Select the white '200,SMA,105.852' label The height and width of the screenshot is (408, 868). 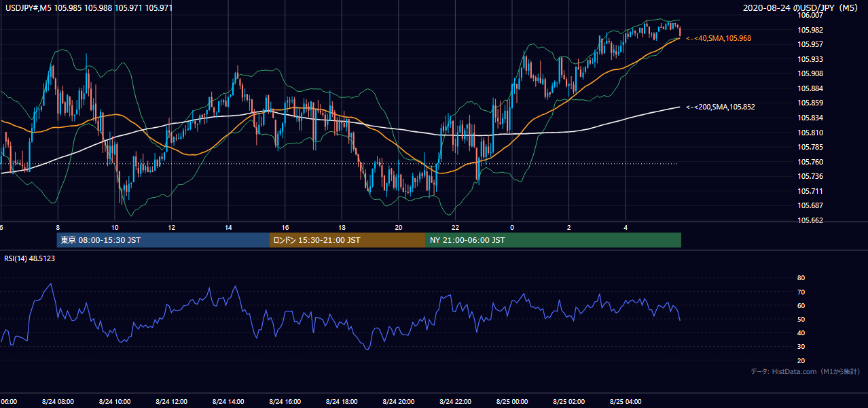click(721, 107)
